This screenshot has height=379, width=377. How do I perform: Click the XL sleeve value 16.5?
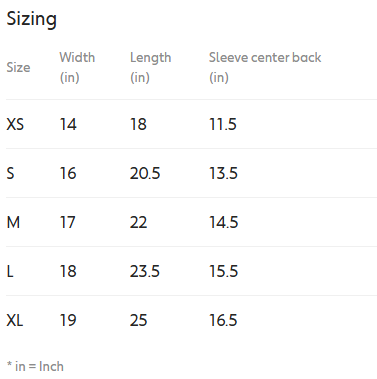click(223, 320)
